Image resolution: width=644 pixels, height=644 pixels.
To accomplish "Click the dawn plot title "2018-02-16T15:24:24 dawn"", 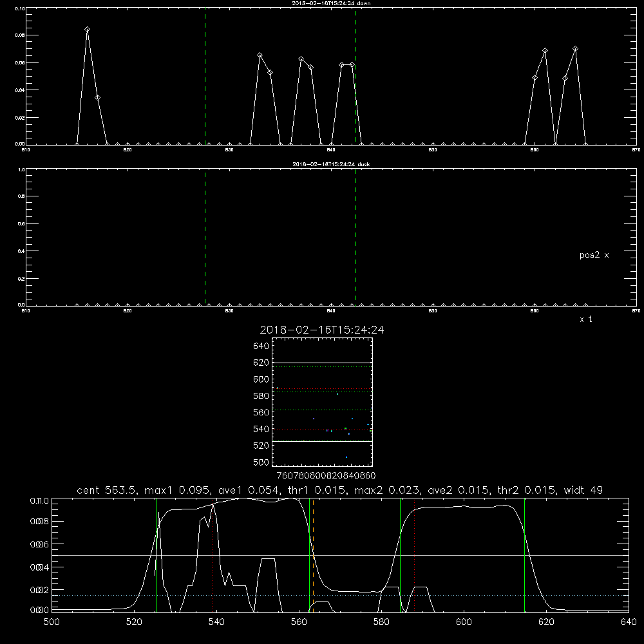I will pyautogui.click(x=331, y=3).
